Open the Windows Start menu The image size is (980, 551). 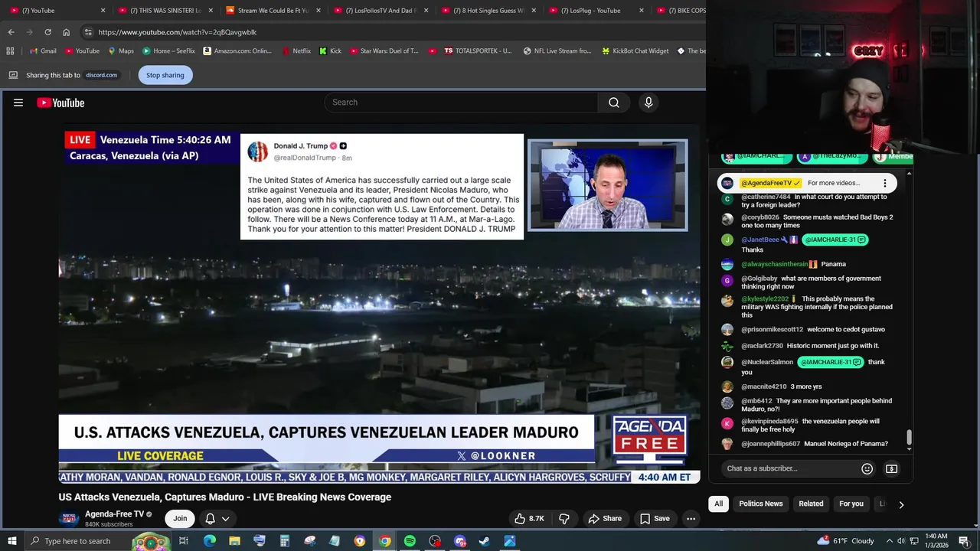click(x=11, y=541)
